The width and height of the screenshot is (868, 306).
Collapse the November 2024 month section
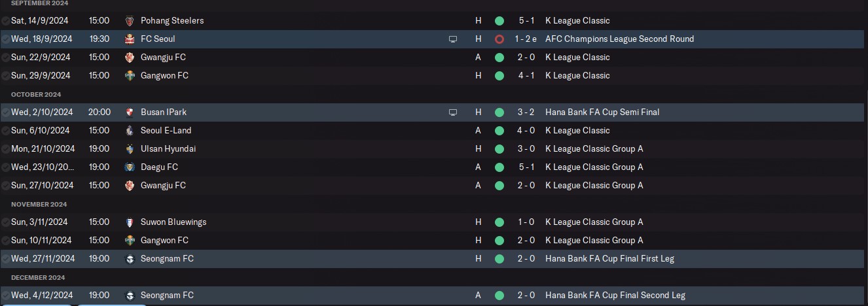[x=39, y=204]
